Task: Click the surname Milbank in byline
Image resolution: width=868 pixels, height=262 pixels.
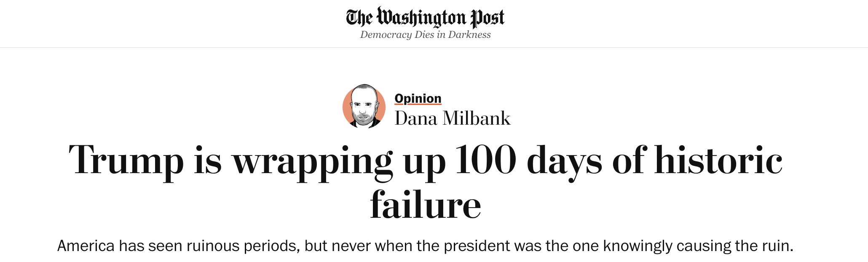Action: 476,118
